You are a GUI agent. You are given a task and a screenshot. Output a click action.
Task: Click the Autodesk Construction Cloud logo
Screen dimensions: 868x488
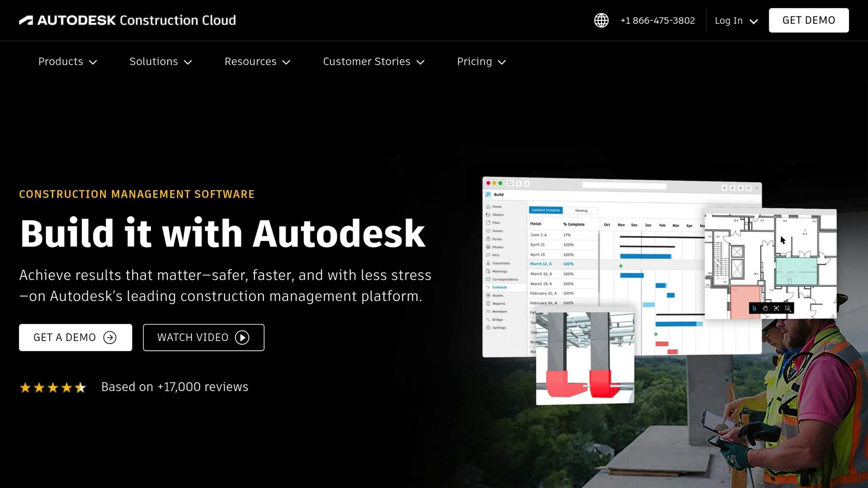[127, 20]
